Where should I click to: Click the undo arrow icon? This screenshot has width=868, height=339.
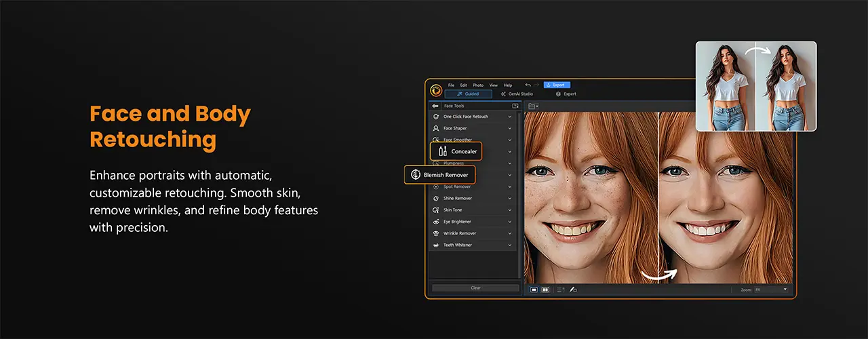click(x=528, y=85)
